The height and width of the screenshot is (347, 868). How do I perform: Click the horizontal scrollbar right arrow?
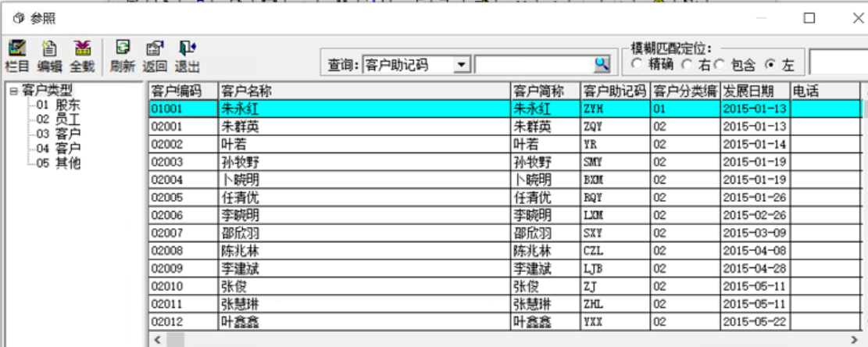point(854,338)
